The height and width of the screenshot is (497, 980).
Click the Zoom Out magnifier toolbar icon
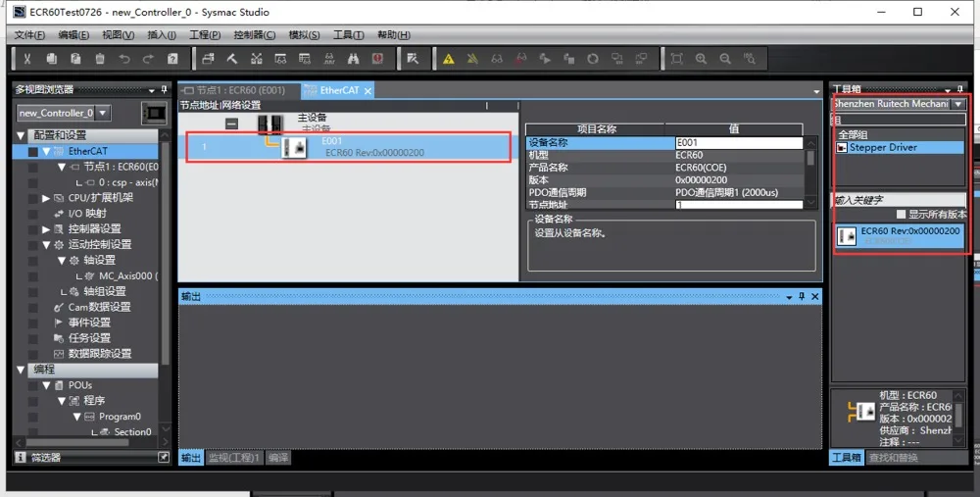[x=725, y=59]
